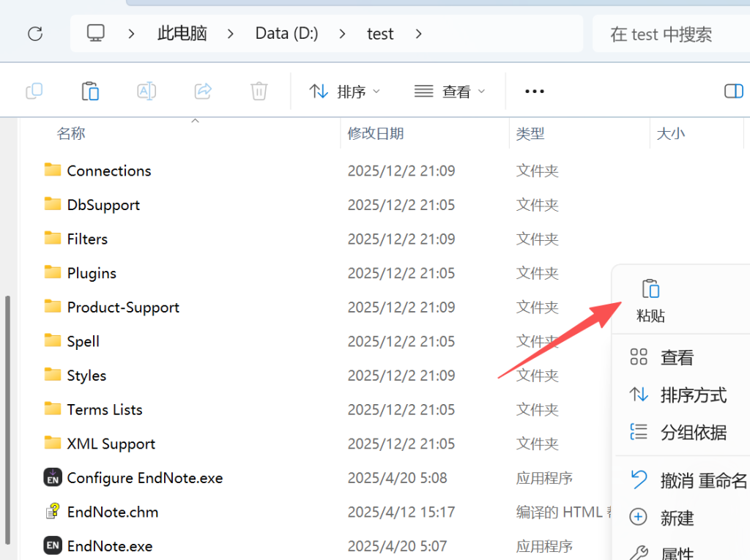This screenshot has height=560, width=750.
Task: Click the Copy icon in the toolbar
Action: coord(34,92)
